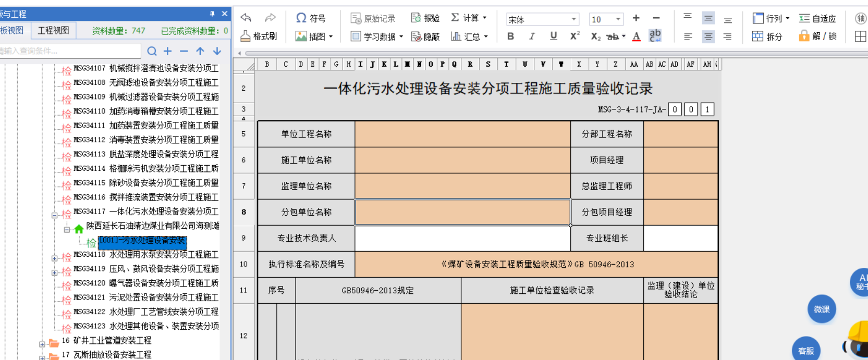Expand the MSG34118 水处理用水泵 tree node
Viewport: 868px width, 360px height.
[54, 258]
